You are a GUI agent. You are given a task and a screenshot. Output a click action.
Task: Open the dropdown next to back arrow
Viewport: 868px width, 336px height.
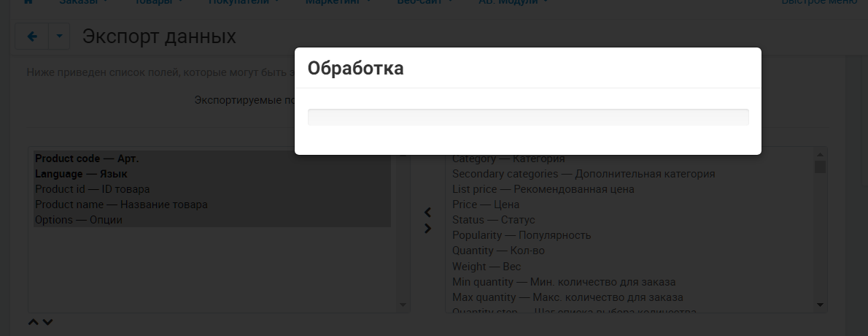pos(59,37)
